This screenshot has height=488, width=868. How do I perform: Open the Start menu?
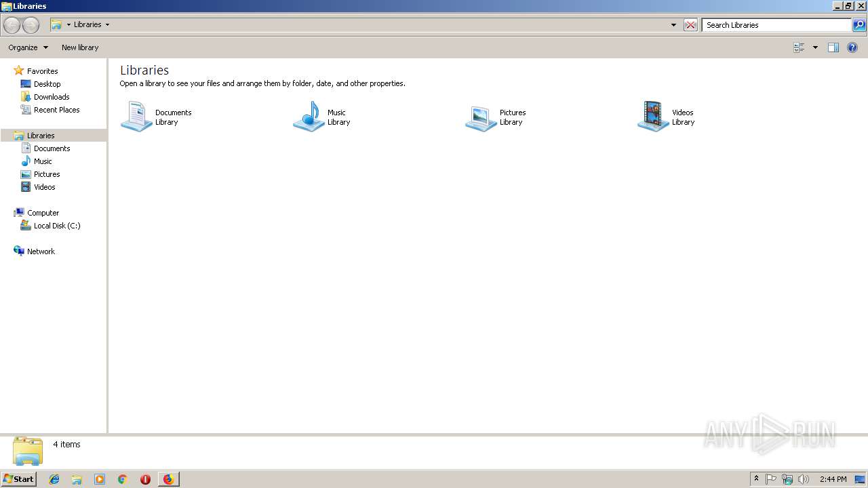(18, 479)
